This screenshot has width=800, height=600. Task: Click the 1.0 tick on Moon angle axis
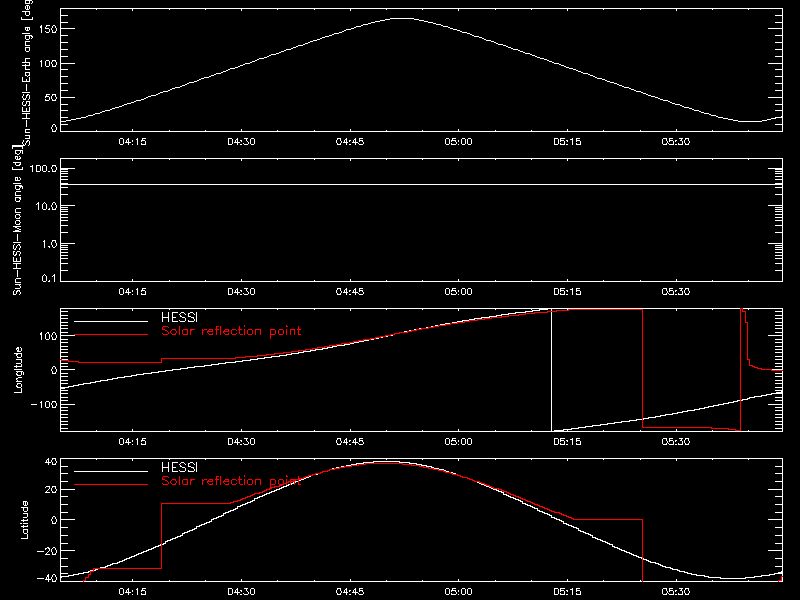[x=49, y=244]
